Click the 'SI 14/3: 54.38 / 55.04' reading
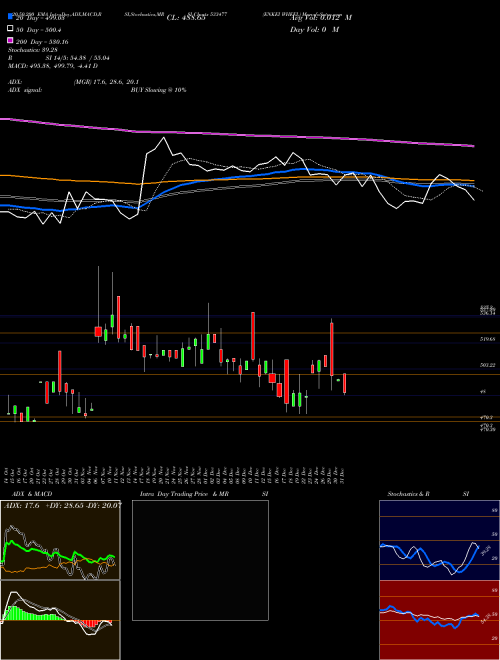This screenshot has width=500, height=660. [77, 58]
